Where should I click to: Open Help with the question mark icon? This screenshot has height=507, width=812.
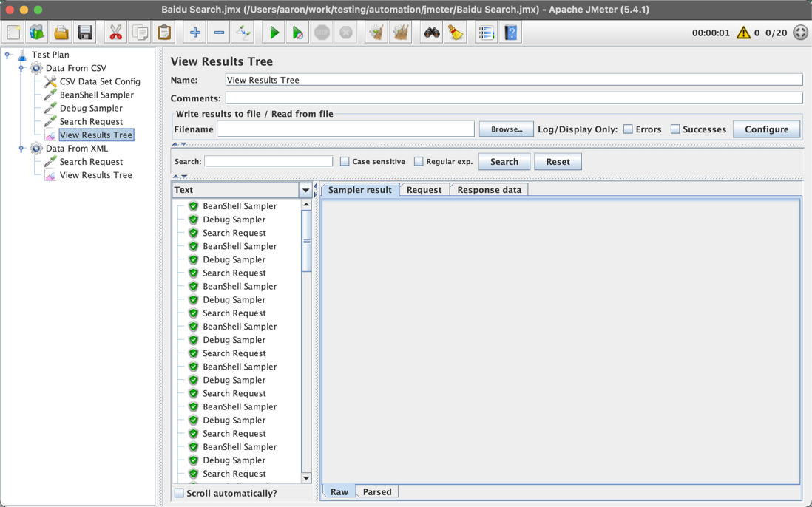510,33
